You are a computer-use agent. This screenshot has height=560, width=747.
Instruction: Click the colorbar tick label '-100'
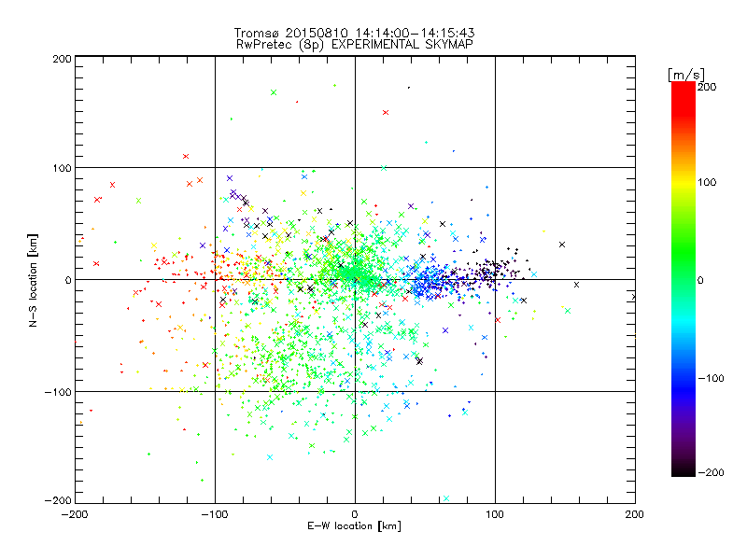click(711, 378)
